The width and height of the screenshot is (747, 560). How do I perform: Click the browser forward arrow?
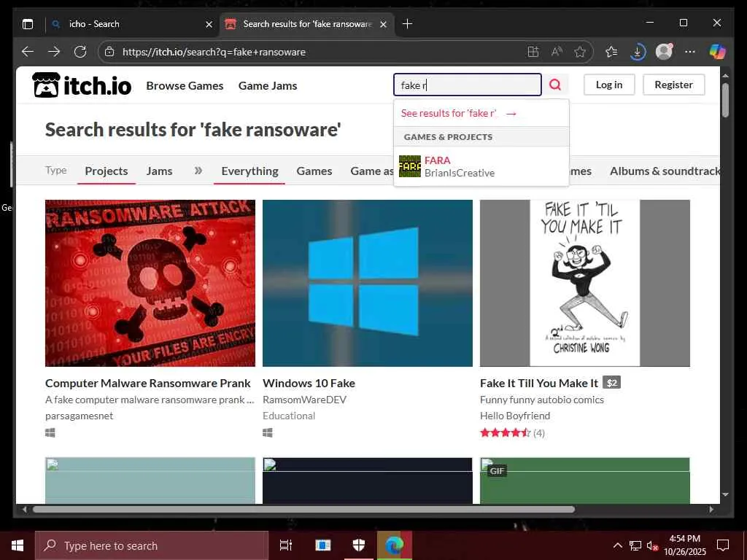[54, 52]
